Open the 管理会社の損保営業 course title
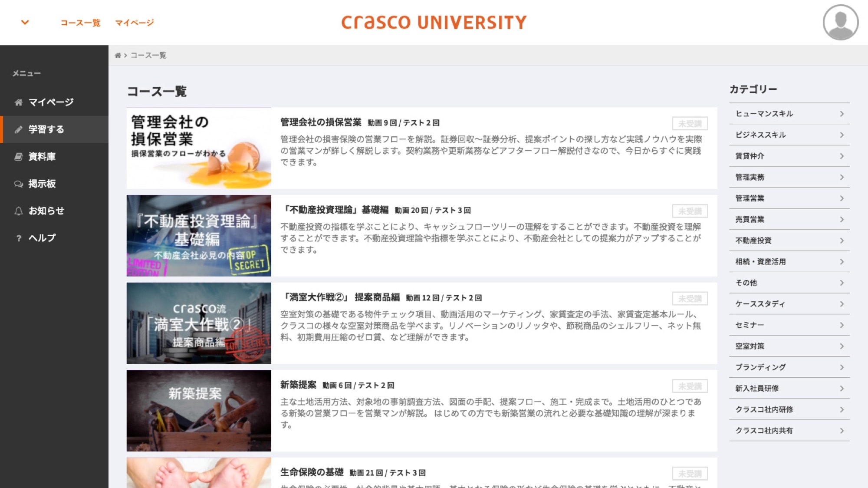868x488 pixels. [x=321, y=122]
